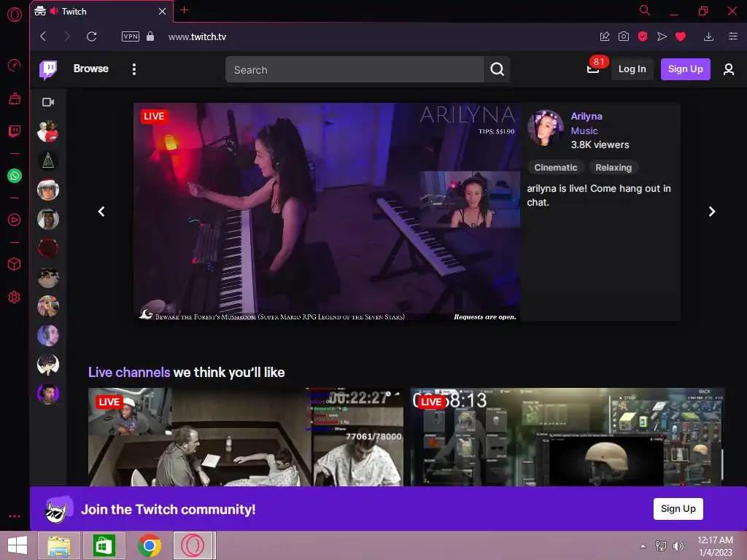Image resolution: width=747 pixels, height=560 pixels.
Task: Open the Twitch panel in Opera sidebar
Action: (15, 131)
